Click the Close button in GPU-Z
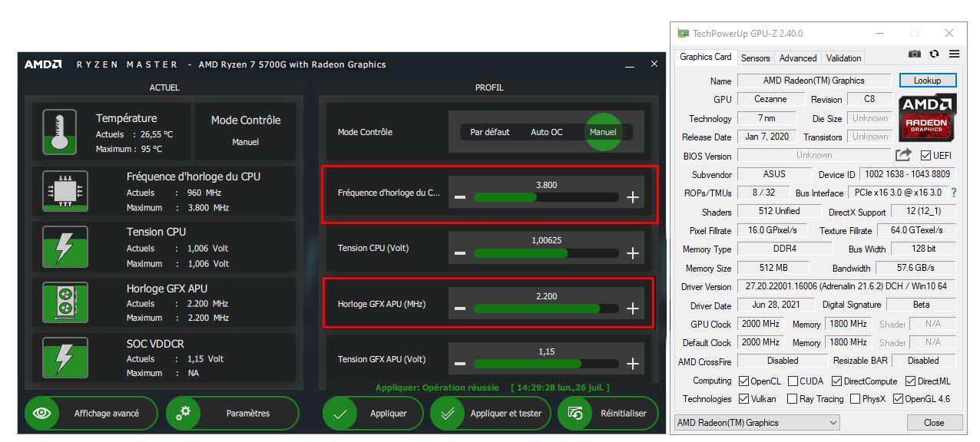This screenshot has width=980, height=442. 934,423
